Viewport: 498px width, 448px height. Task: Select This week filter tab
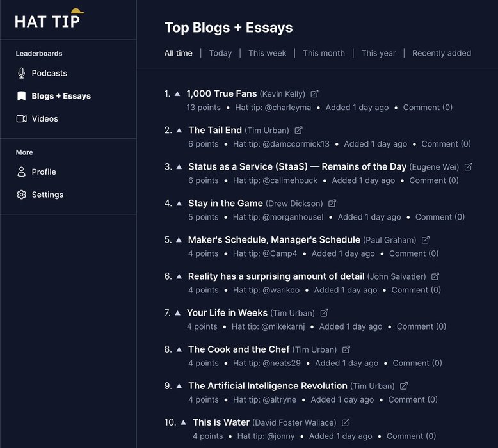coord(267,53)
